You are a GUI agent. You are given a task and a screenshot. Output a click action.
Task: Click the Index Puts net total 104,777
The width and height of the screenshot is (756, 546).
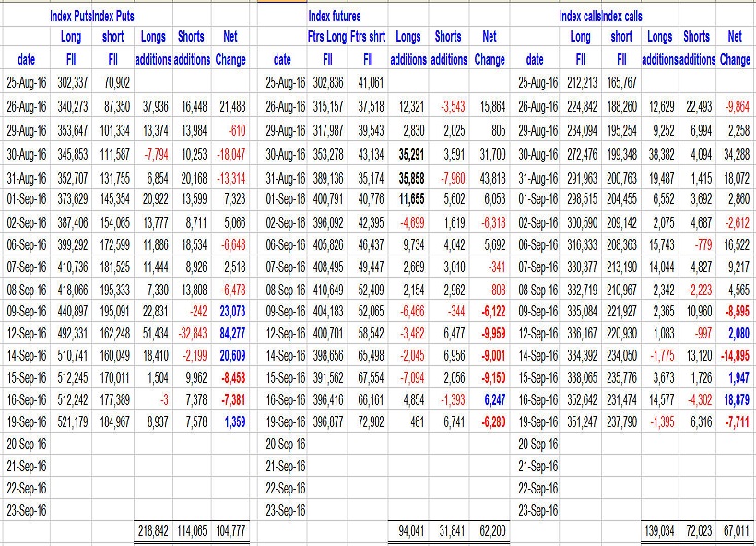230,531
